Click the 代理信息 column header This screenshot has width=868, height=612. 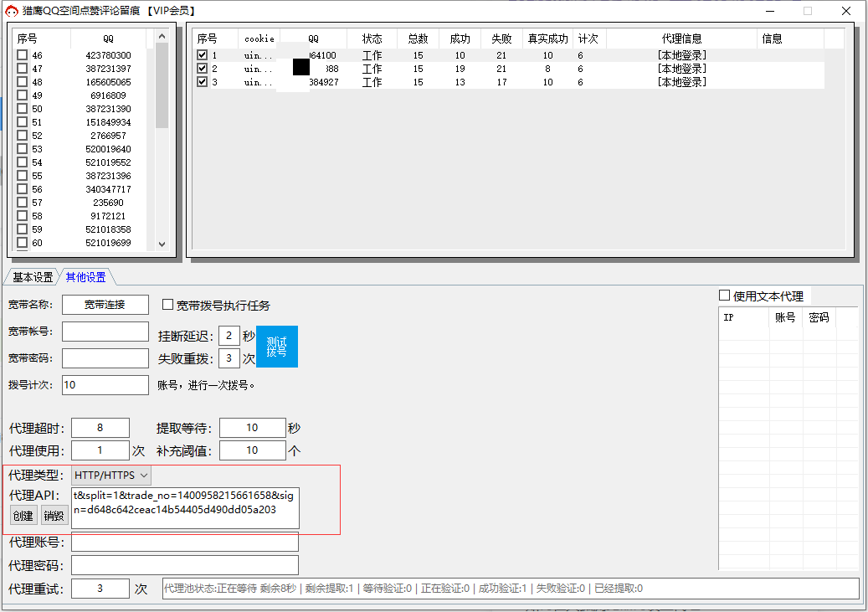(x=681, y=39)
